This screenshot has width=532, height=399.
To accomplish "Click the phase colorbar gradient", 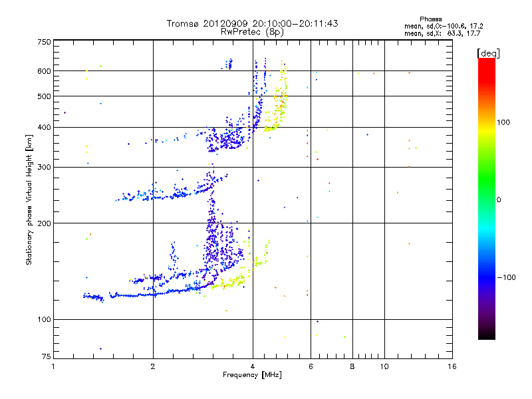I will pos(487,198).
